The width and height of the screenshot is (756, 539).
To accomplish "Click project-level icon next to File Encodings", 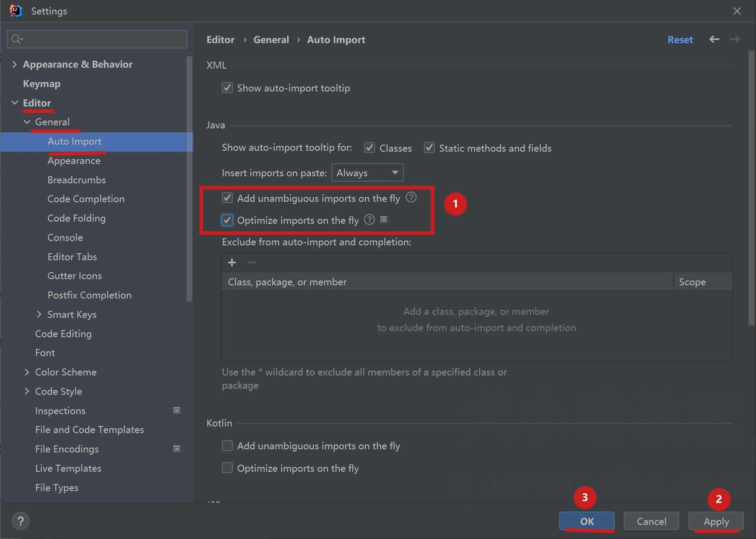I will [177, 448].
